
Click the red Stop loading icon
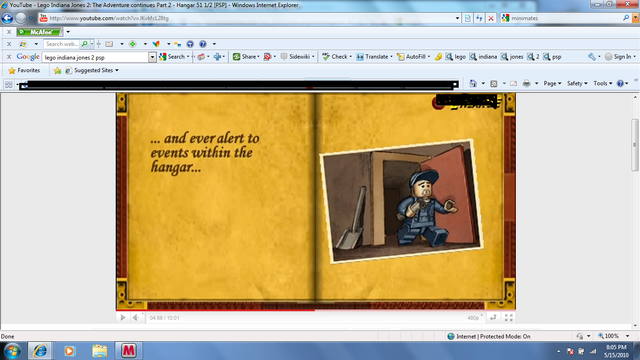click(491, 18)
